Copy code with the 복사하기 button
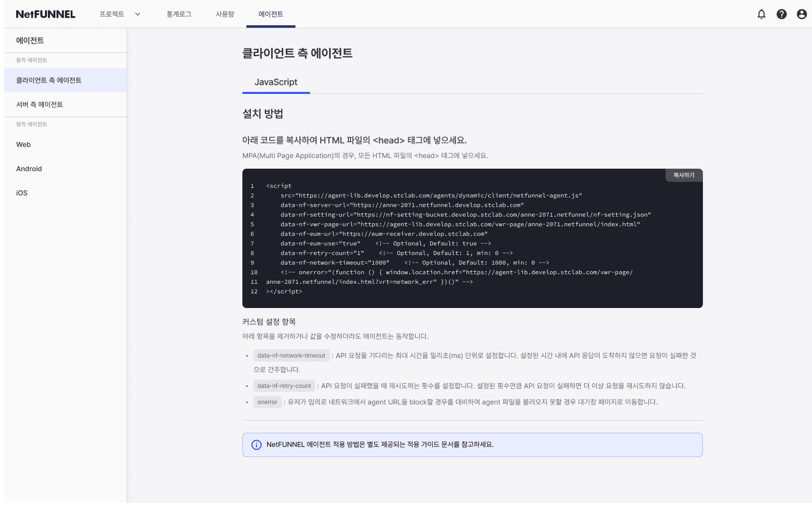The height and width of the screenshot is (509, 812). pos(684,175)
